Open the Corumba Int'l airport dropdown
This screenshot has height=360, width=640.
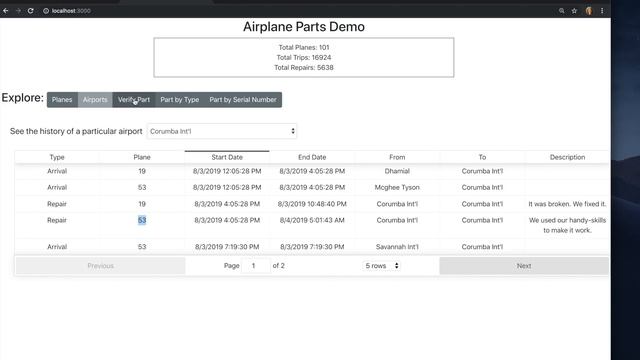click(x=222, y=131)
